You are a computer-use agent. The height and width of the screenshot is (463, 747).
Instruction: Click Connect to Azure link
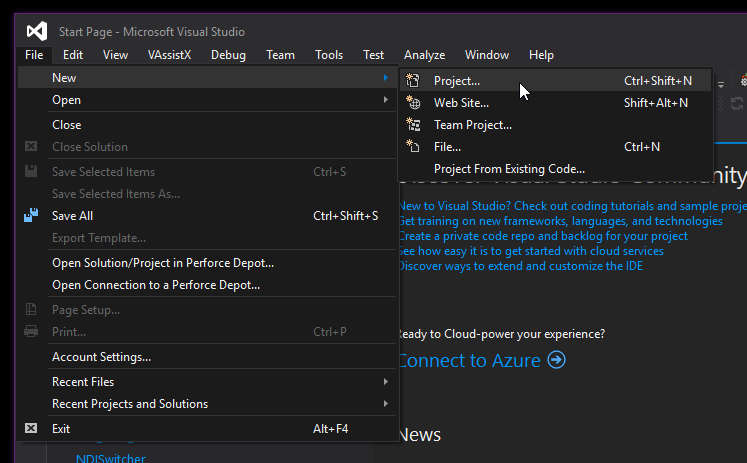pos(470,360)
